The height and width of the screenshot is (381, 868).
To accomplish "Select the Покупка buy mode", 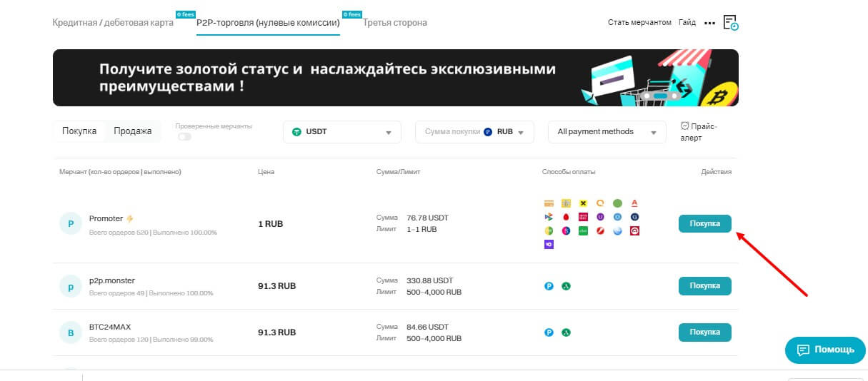I will 79,131.
